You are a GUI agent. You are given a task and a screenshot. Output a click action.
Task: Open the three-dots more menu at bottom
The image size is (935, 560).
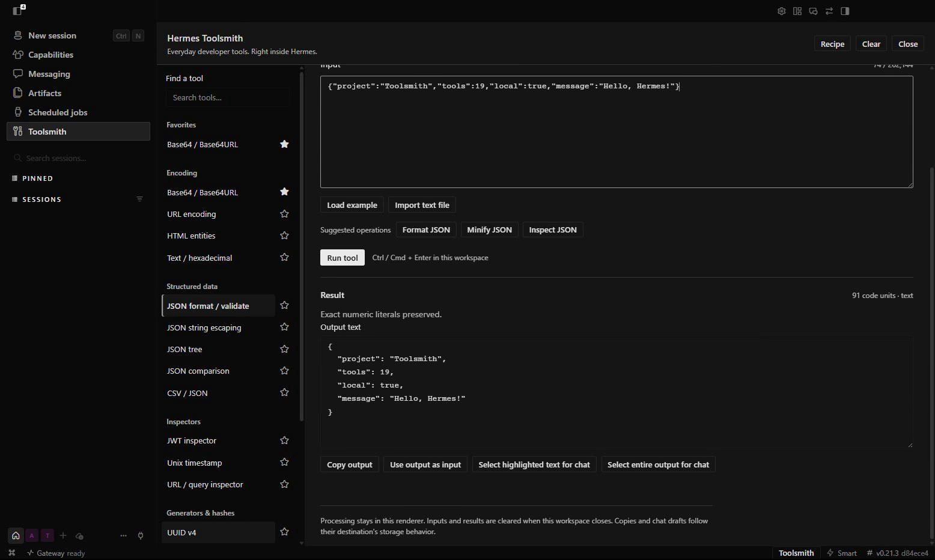pos(123,535)
